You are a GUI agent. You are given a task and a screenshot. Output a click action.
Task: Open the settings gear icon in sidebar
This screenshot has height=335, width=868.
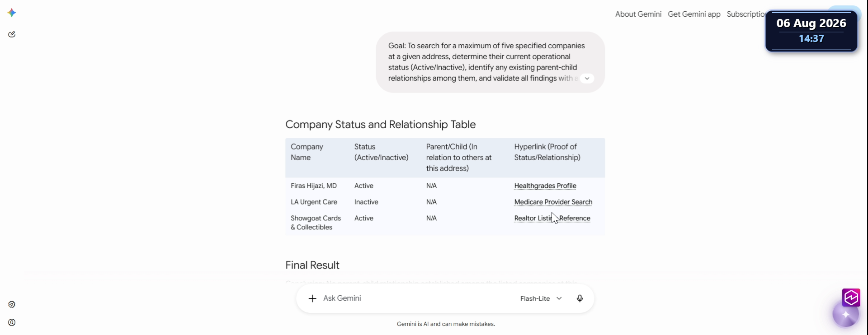pyautogui.click(x=12, y=304)
